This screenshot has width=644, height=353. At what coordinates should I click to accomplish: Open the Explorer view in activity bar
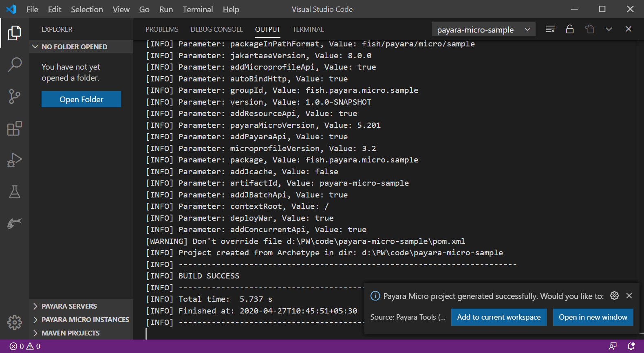point(15,33)
